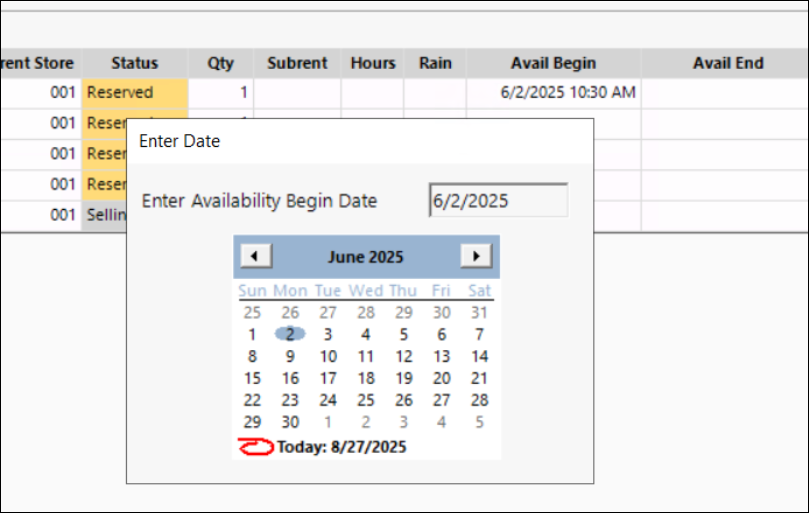This screenshot has height=513, width=809.
Task: Select June 2 in the calendar
Action: (x=290, y=335)
